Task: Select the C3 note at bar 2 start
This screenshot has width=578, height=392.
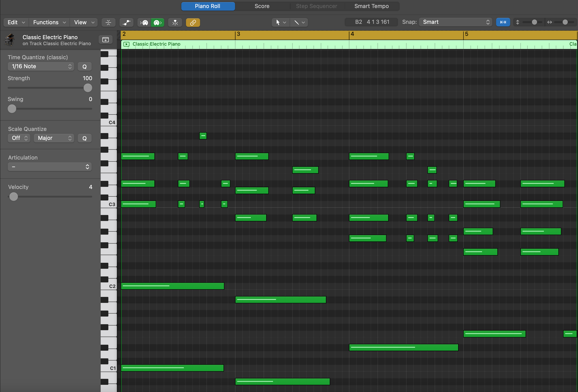Action: point(138,204)
